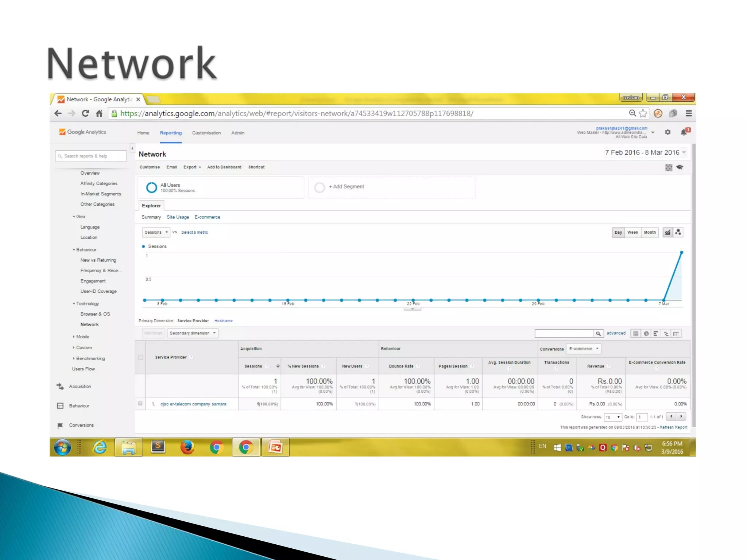Open the Customisation top menu

pos(206,133)
